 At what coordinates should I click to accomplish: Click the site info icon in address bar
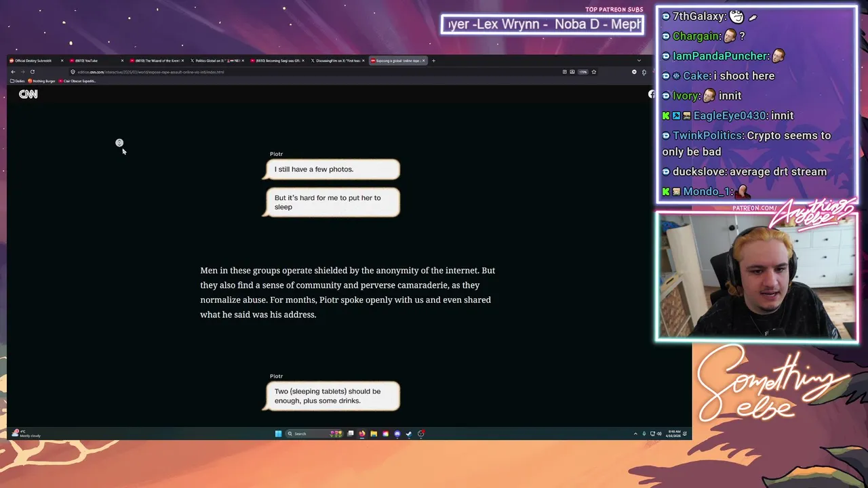pyautogui.click(x=73, y=72)
